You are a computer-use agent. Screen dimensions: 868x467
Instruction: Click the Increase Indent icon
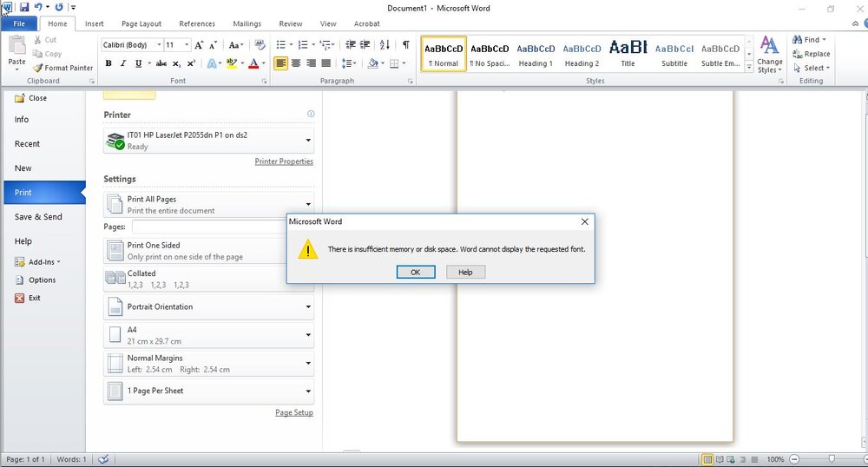pos(365,45)
